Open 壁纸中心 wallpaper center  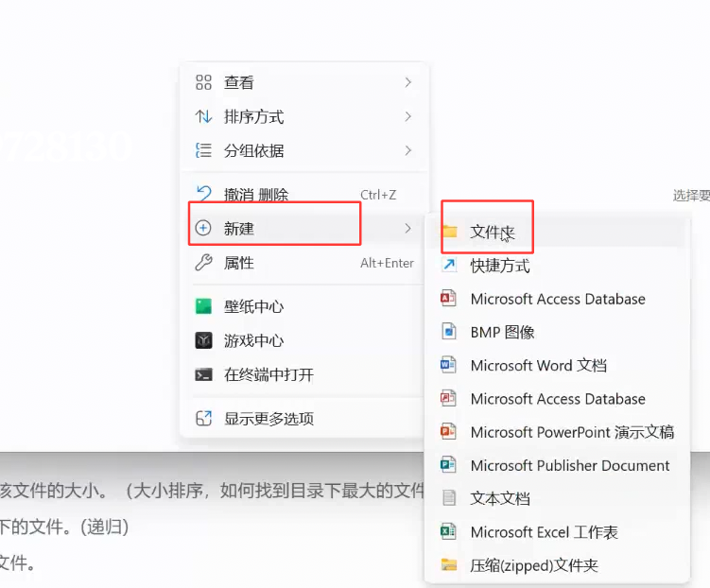tap(303, 306)
